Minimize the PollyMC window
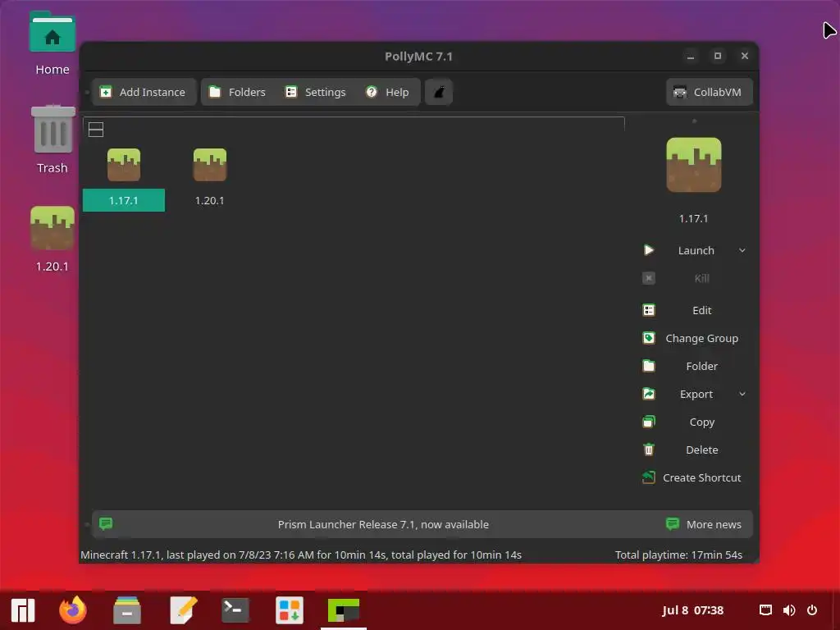Image resolution: width=840 pixels, height=630 pixels. tap(691, 56)
